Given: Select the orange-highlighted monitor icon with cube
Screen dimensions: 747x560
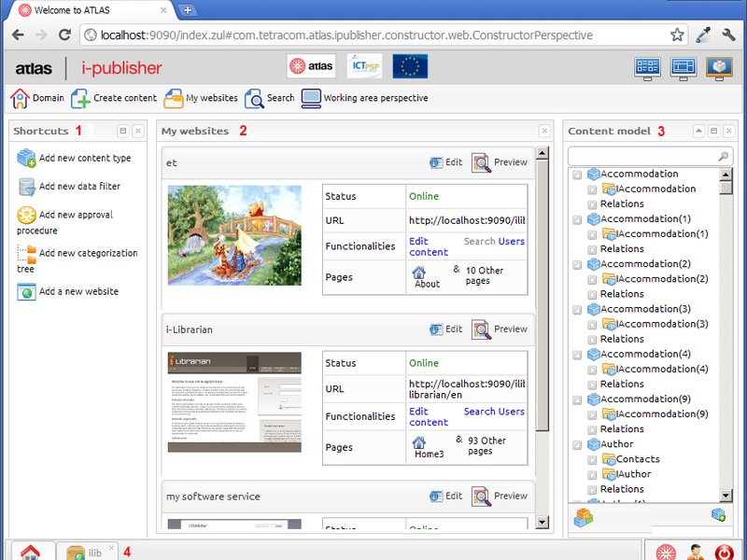Looking at the screenshot, I should pos(719,67).
